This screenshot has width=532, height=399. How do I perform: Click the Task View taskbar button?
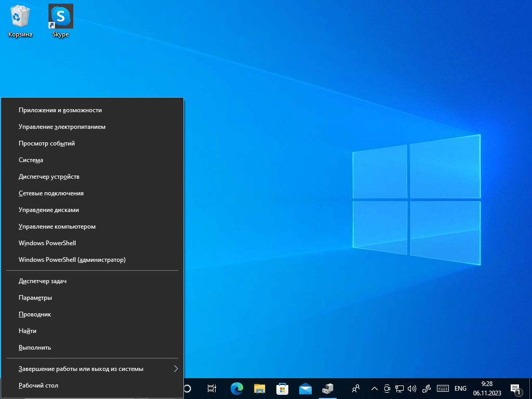212,389
